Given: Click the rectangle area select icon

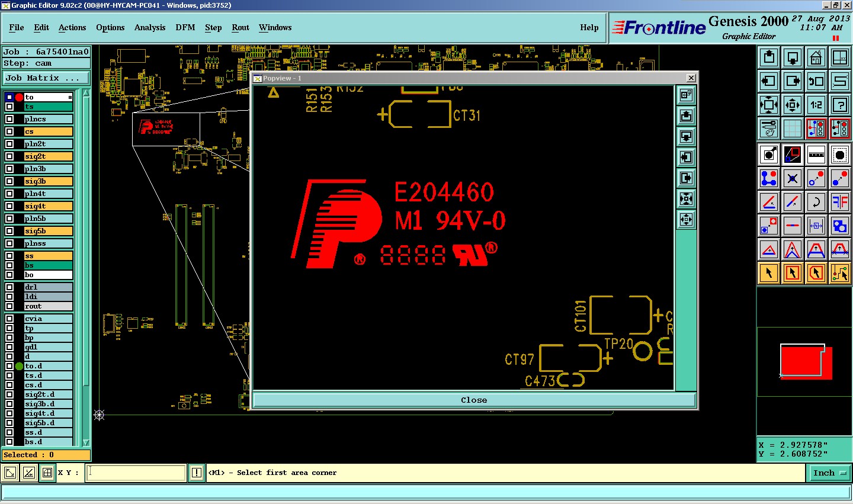Looking at the screenshot, I should pyautogui.click(x=793, y=273).
